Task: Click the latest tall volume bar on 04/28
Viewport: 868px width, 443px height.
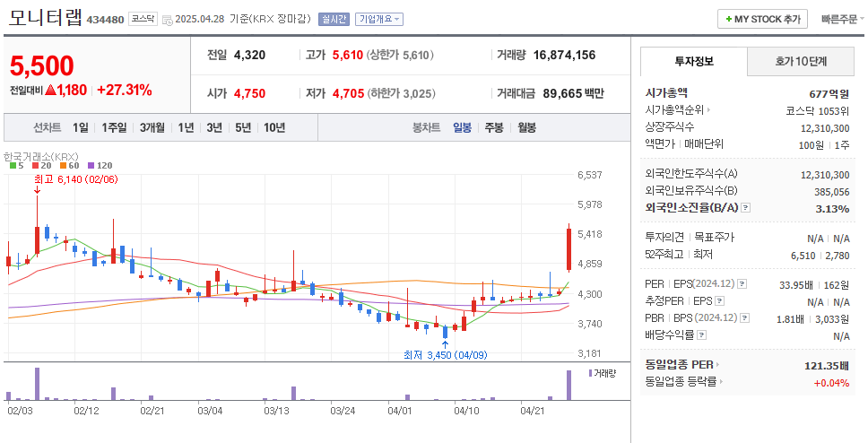Action: coord(569,386)
